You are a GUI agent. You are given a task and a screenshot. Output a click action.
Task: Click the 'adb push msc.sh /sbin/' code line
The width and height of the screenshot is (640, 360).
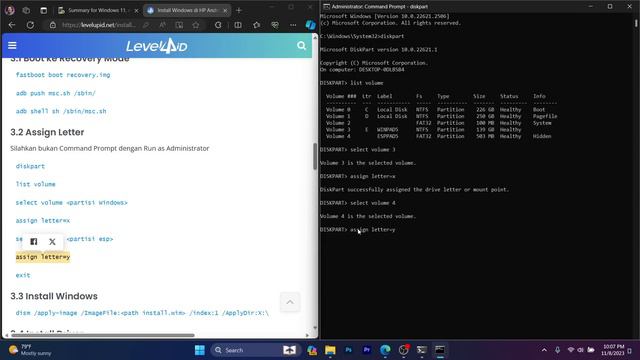coord(56,93)
